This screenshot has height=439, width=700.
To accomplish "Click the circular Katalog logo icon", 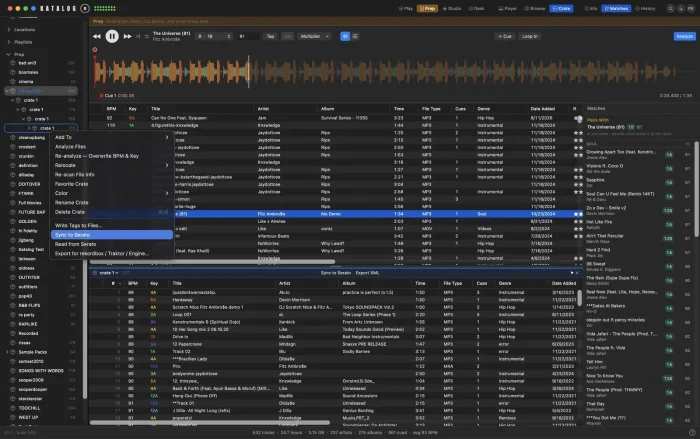I will tap(85, 8).
